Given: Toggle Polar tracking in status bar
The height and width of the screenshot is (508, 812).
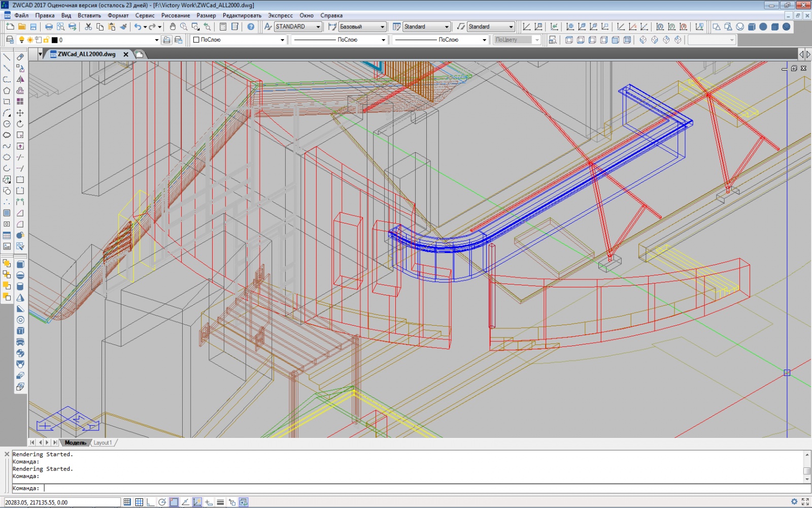Looking at the screenshot, I should pos(162,502).
